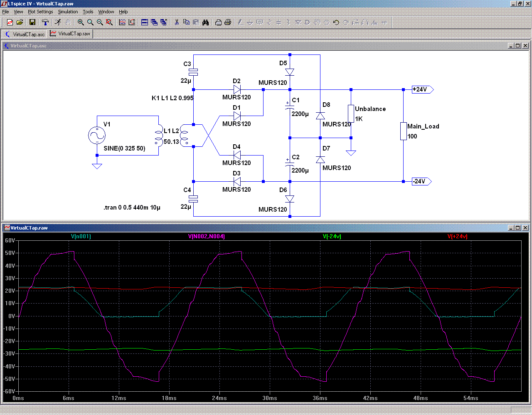Save the file with the floppy icon
This screenshot has width=532, height=415.
click(x=32, y=22)
